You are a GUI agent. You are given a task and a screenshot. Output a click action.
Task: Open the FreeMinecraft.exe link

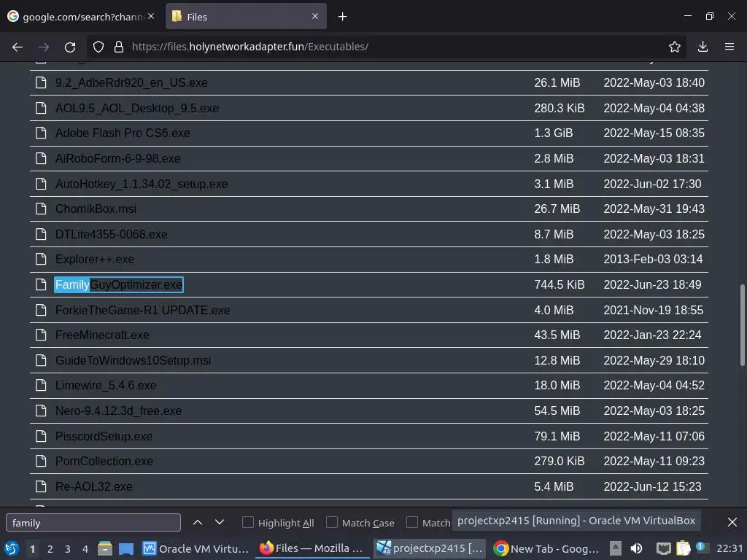tap(102, 335)
